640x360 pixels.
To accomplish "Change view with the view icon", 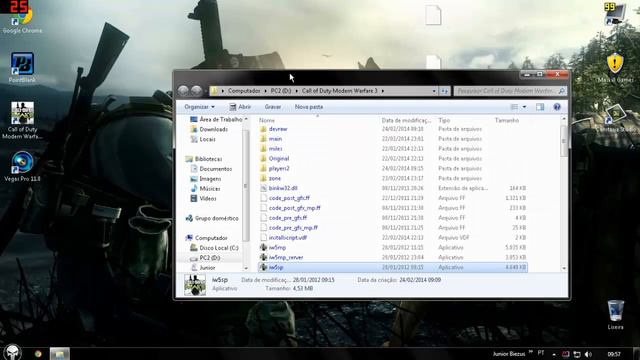I will pos(514,107).
